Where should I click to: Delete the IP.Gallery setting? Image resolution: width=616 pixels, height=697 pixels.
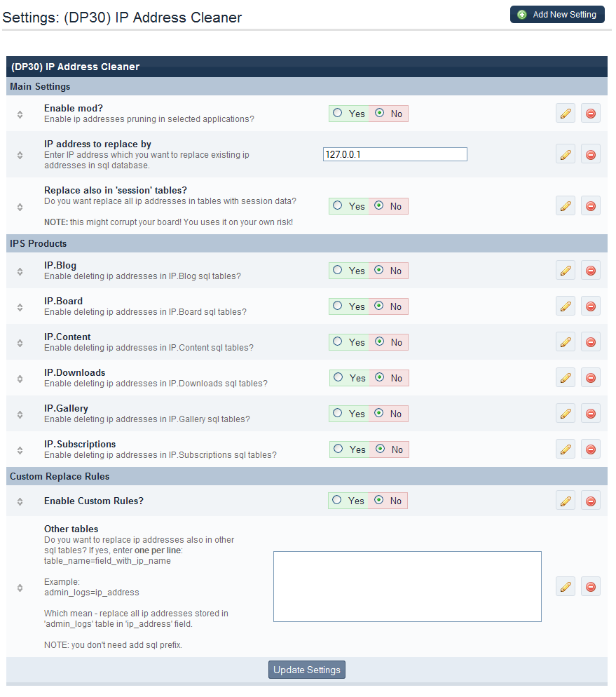591,414
